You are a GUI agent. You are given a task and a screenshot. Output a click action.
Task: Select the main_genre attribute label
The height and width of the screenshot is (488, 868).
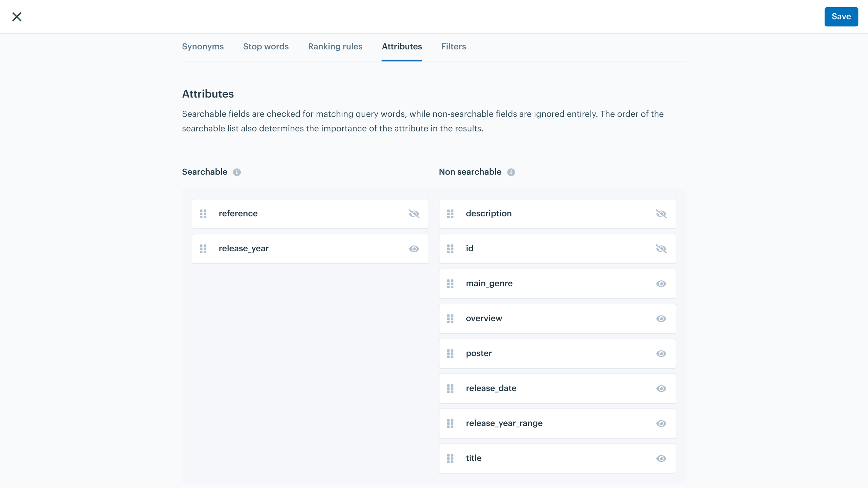(489, 284)
